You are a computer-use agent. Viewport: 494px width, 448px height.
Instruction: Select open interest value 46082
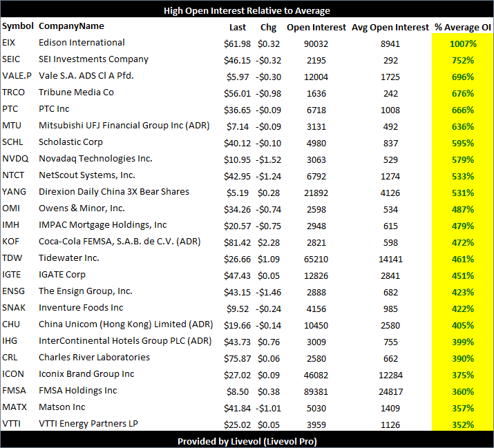(316, 376)
